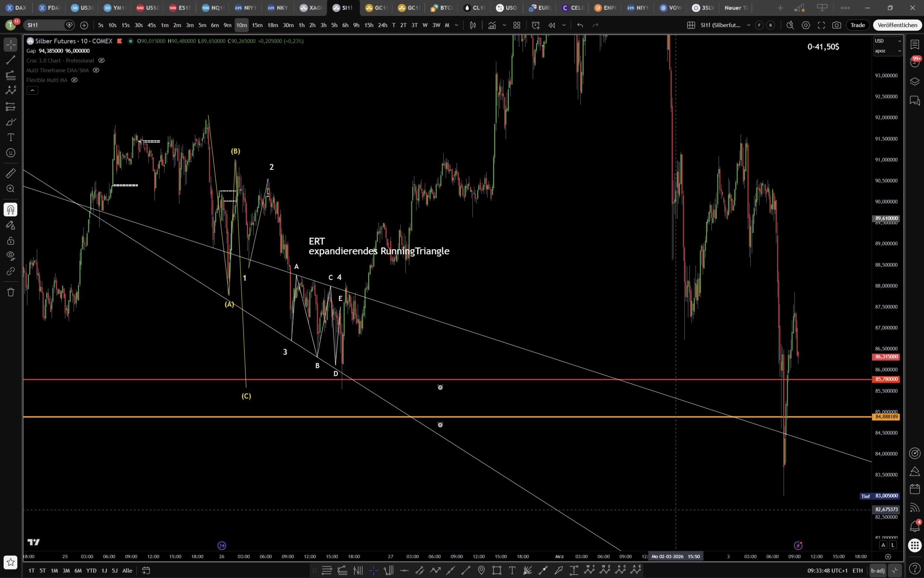Click the Trade button
This screenshot has width=924, height=578.
coord(857,25)
